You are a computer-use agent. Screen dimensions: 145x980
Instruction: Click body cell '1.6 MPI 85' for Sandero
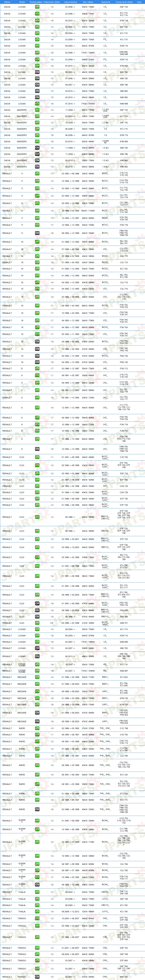pyautogui.click(x=106, y=142)
